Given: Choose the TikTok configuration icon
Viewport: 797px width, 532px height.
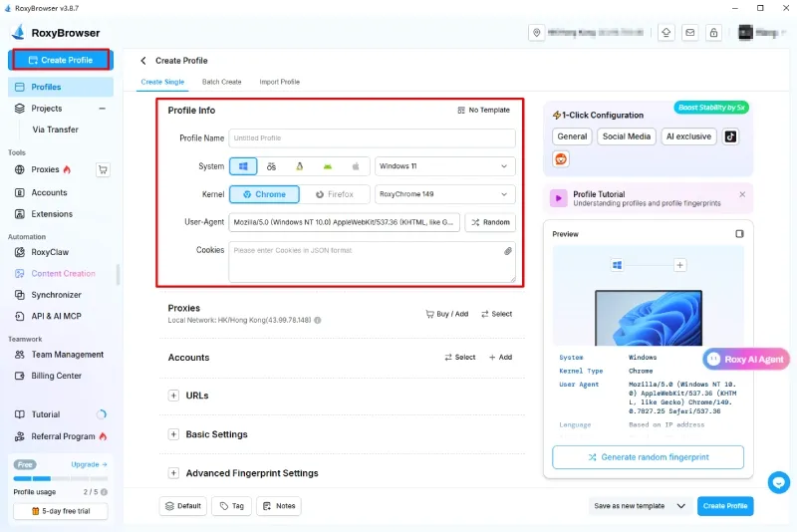Looking at the screenshot, I should 730,136.
